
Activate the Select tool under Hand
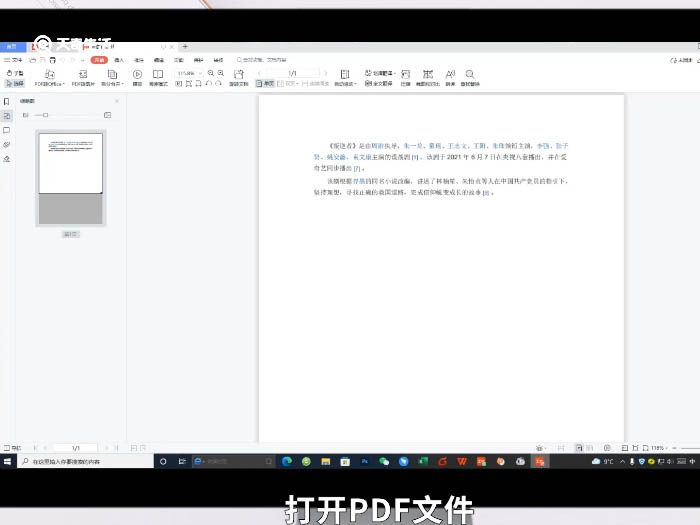pyautogui.click(x=15, y=83)
